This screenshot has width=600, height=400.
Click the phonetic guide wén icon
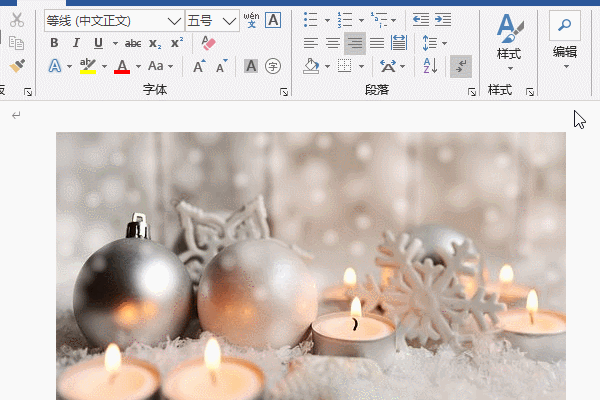pyautogui.click(x=251, y=20)
